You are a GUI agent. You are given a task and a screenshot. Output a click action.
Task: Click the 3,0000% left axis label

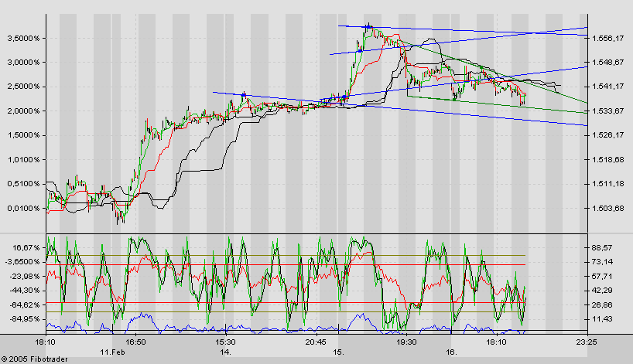click(x=23, y=63)
